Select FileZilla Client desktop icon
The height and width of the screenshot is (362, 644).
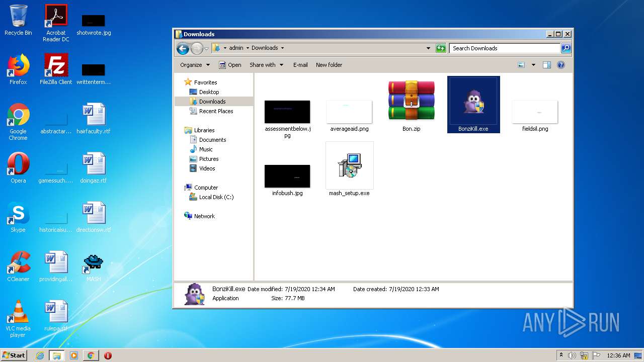(x=56, y=69)
